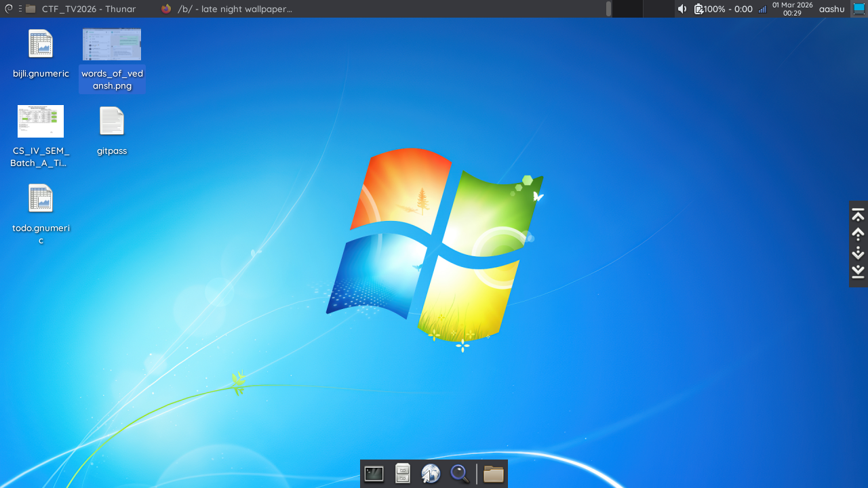868x488 pixels.
Task: Click the battery 100% indicator
Action: click(723, 9)
